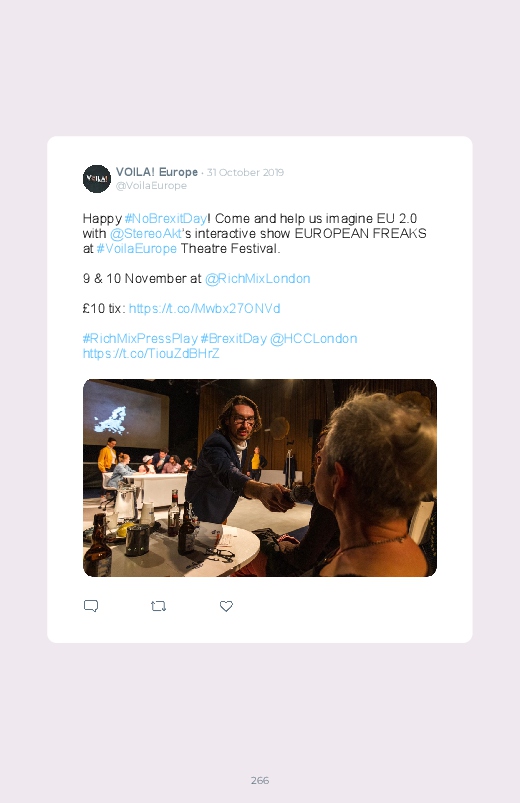This screenshot has width=520, height=803.
Task: Like the tweet with heart icon
Action: point(226,606)
